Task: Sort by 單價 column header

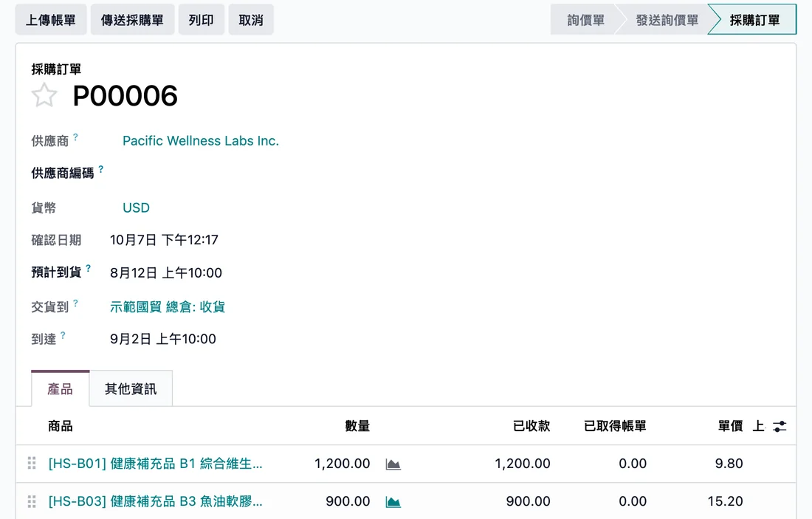Action: (730, 426)
